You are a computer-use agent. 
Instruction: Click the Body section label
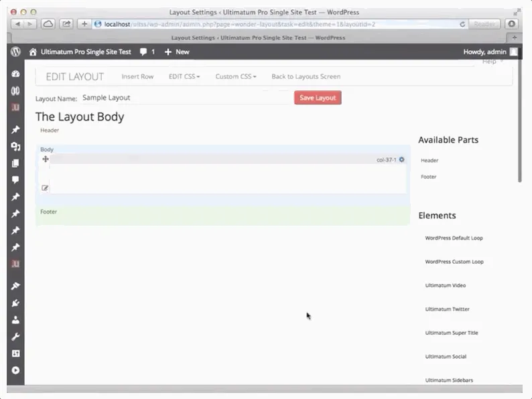click(x=47, y=149)
